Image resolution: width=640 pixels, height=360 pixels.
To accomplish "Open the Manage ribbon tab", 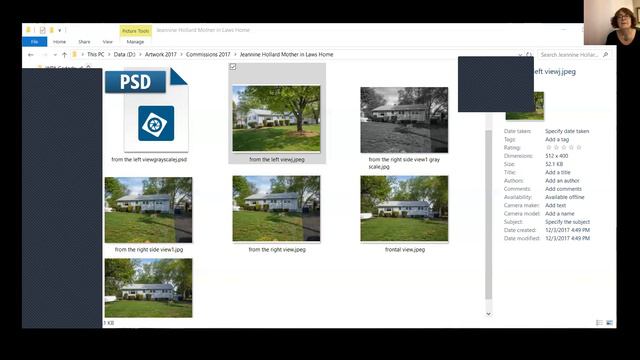I will click(135, 42).
